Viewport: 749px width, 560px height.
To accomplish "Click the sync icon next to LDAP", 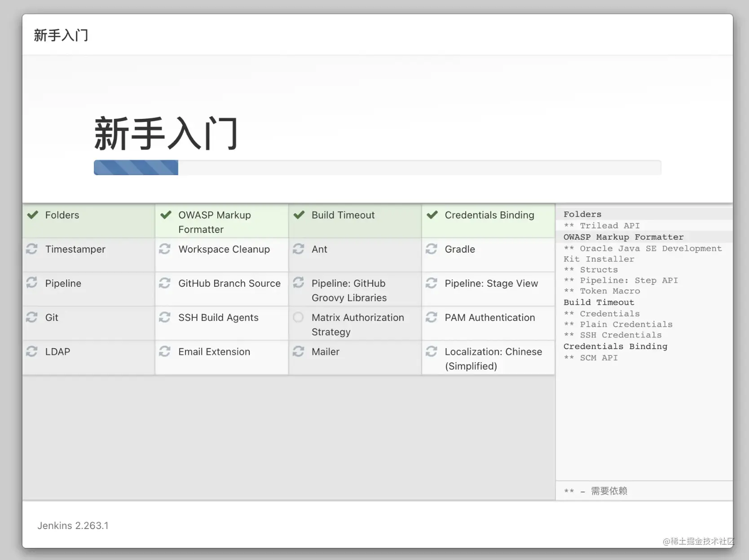I will tap(32, 351).
